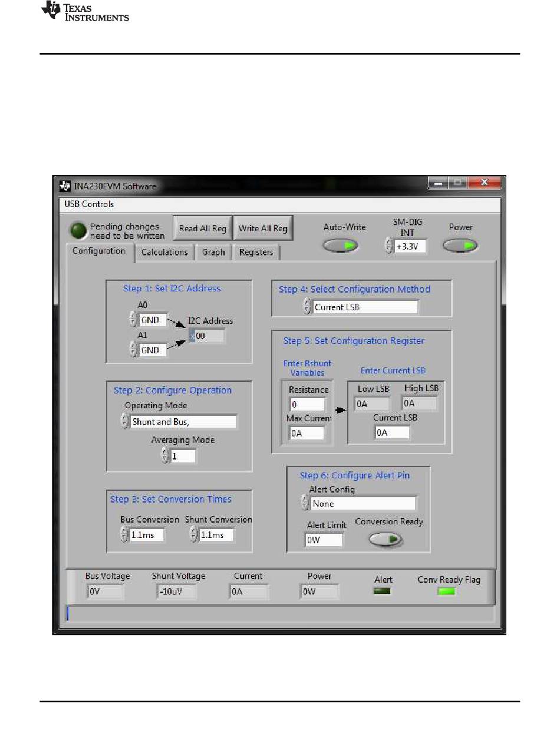Click the Max Current input field

[x=307, y=433]
